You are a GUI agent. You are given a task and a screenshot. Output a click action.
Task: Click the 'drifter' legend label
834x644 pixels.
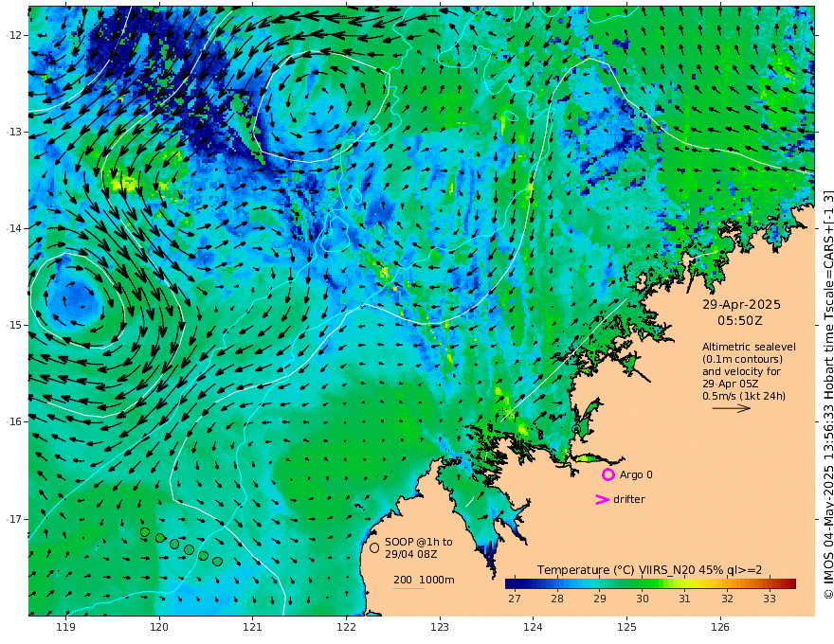click(629, 499)
